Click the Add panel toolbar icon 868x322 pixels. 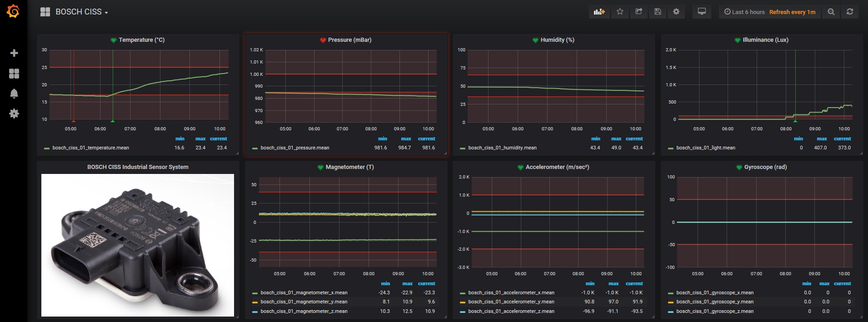599,12
